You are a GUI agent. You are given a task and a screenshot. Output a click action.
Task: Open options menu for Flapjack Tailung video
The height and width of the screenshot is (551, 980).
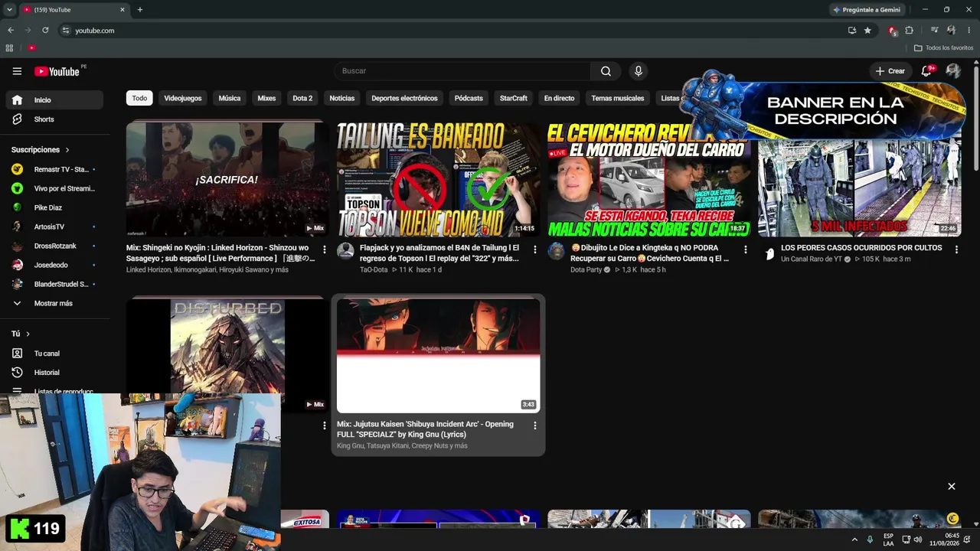point(534,249)
